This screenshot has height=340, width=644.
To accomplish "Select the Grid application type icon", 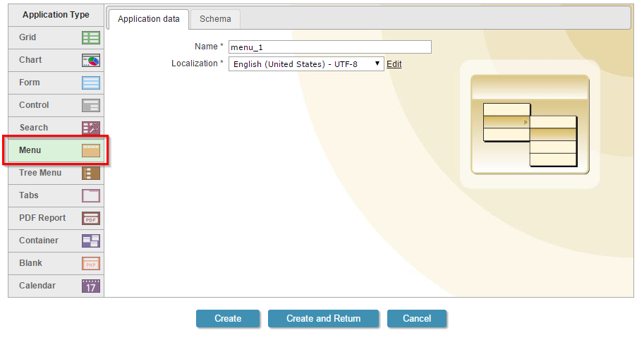I will click(x=90, y=37).
